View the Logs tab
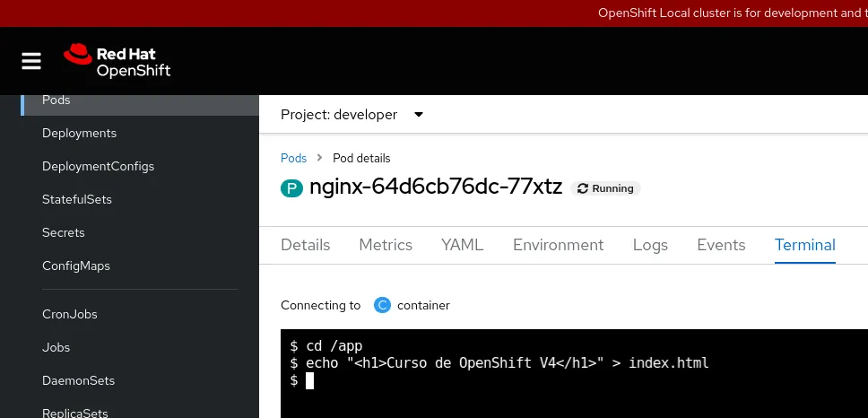Screen dimensions: 868x418 (x=650, y=245)
